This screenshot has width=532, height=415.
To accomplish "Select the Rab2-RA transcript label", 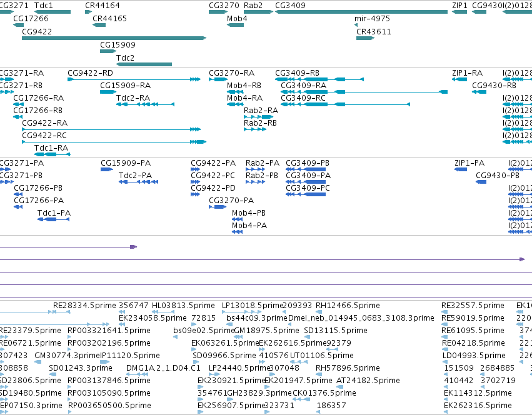I will (x=261, y=110).
